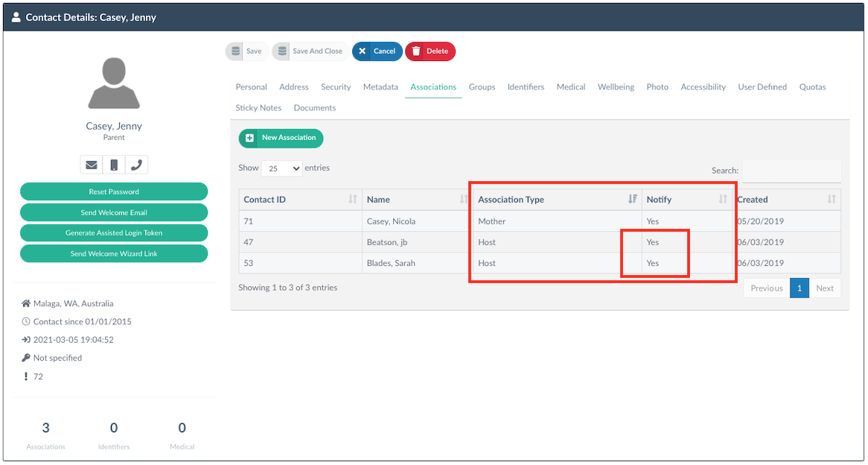Open the Show entries count dropdown
Screen dimensions: 868x465
(x=282, y=168)
